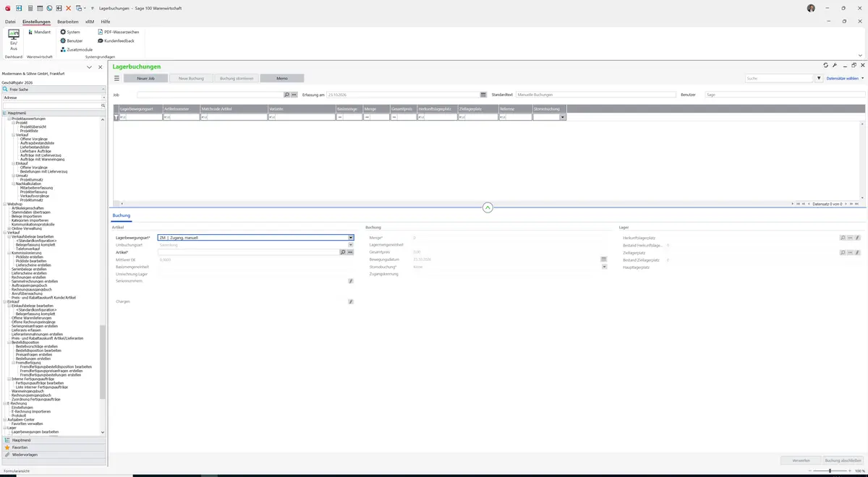868x477 pixels.
Task: Click the wrench tools icon in the Lagerbuchungen header
Action: [835, 66]
